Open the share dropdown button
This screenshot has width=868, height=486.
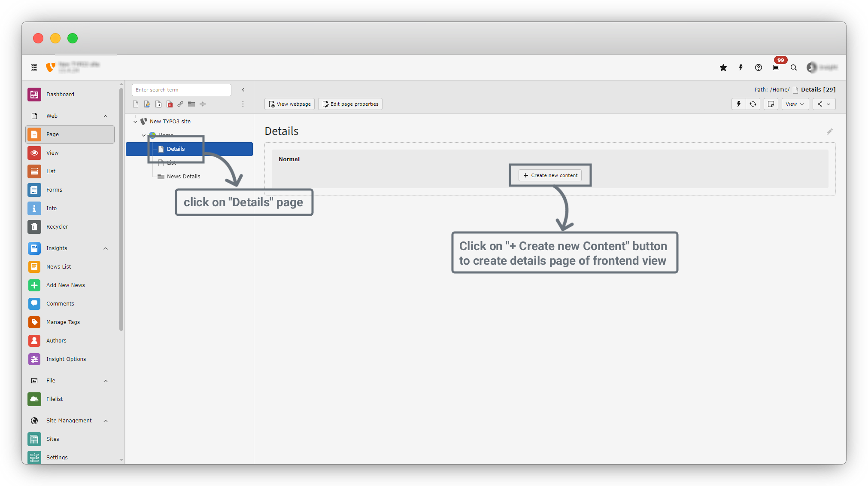tap(823, 104)
